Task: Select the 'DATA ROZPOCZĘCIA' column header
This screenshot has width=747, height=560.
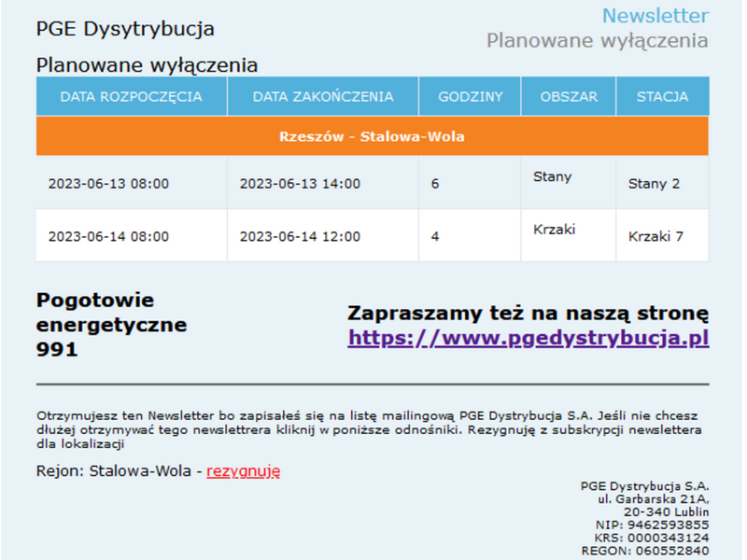Action: (132, 97)
